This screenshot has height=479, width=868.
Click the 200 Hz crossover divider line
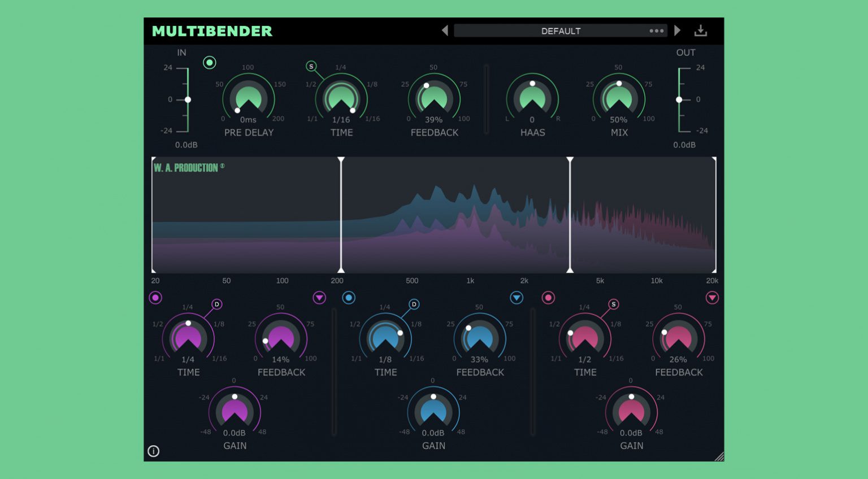point(341,215)
